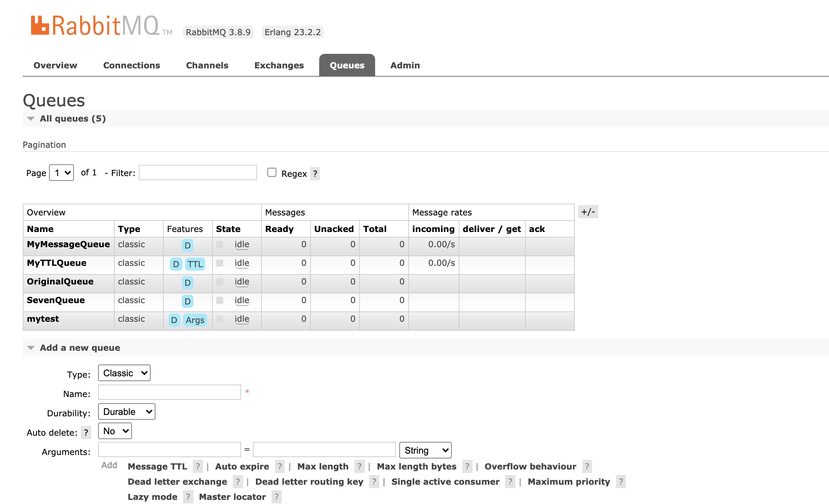Open the MyMessageQueue queue link
Image resolution: width=829 pixels, height=504 pixels.
point(68,244)
